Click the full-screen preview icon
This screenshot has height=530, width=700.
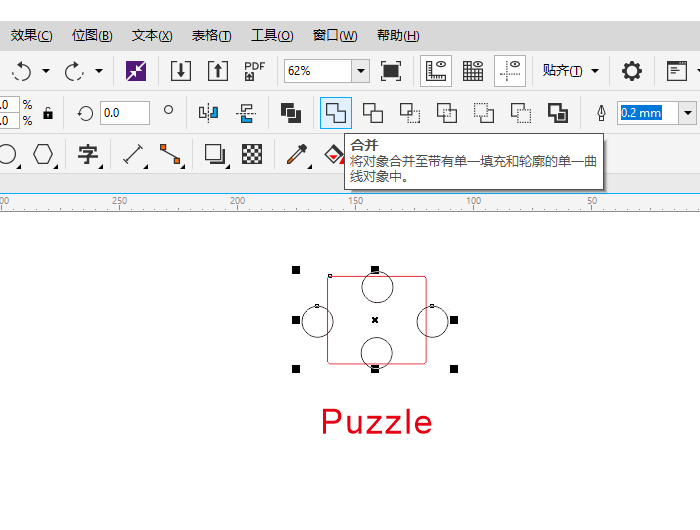[391, 71]
